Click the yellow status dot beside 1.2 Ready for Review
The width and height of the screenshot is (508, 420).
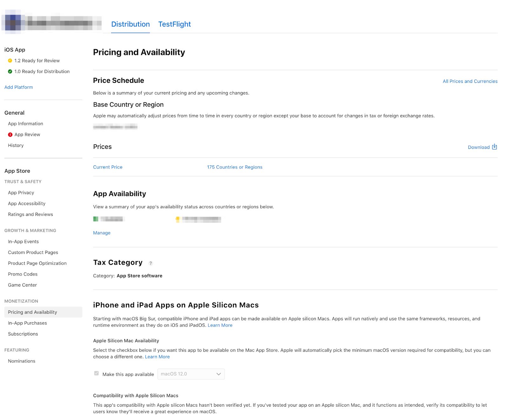click(10, 61)
